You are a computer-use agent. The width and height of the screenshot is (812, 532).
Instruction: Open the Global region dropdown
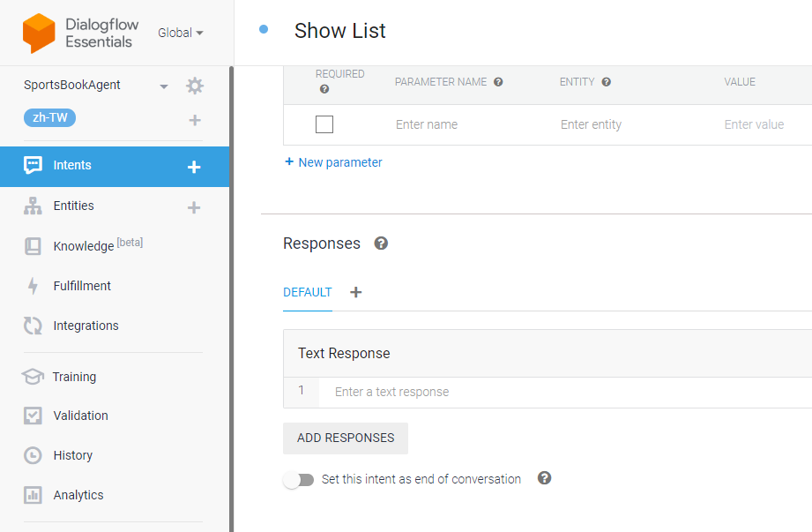[180, 33]
